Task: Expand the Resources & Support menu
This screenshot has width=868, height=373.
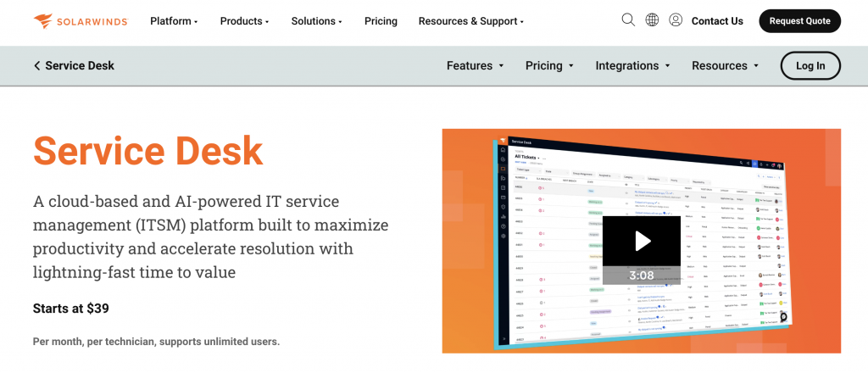Action: [471, 21]
